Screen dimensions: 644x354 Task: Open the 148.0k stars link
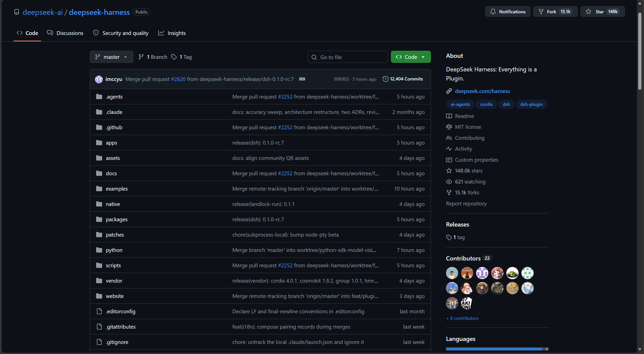tap(469, 171)
